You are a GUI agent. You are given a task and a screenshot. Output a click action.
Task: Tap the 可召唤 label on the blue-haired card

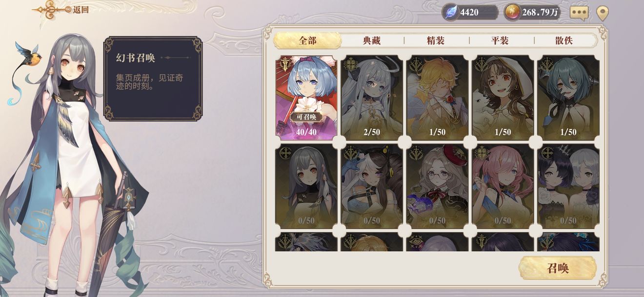(x=306, y=117)
